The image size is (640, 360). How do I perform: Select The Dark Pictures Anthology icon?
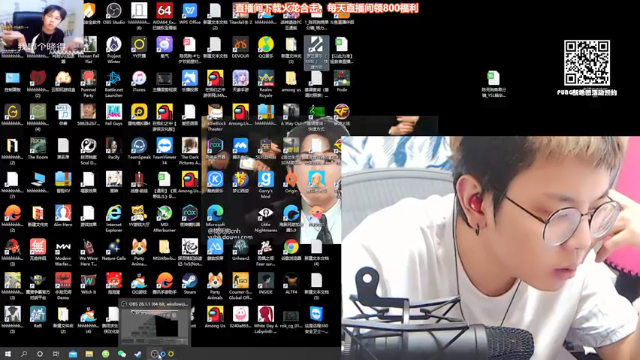(x=190, y=151)
